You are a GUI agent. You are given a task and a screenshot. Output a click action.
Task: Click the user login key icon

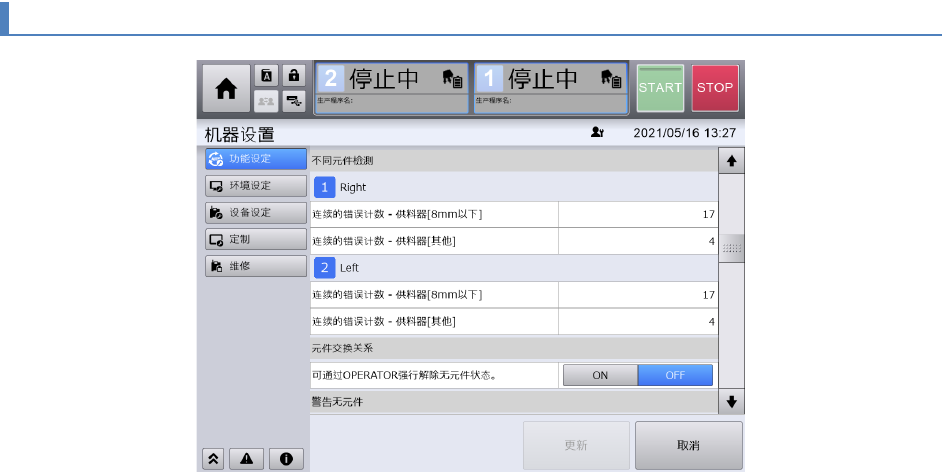(597, 132)
